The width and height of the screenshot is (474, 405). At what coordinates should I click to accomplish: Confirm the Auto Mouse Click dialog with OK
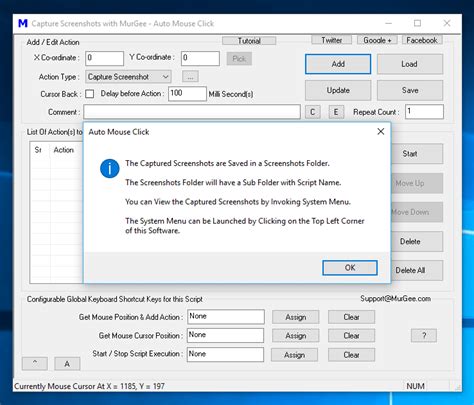click(350, 268)
